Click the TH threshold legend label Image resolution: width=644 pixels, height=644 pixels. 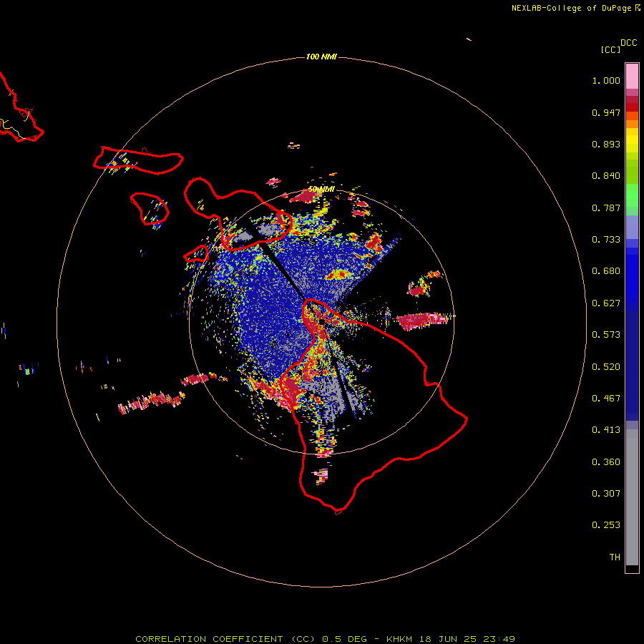point(615,557)
